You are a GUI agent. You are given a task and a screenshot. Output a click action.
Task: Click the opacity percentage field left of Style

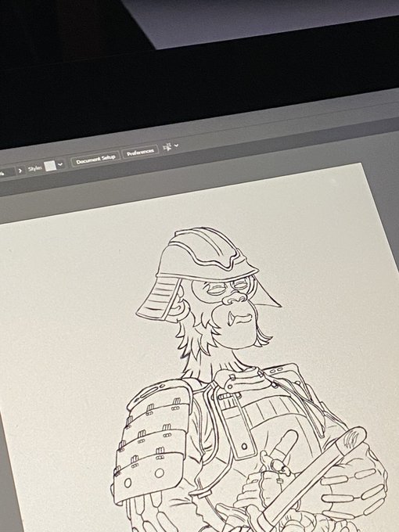point(7,172)
